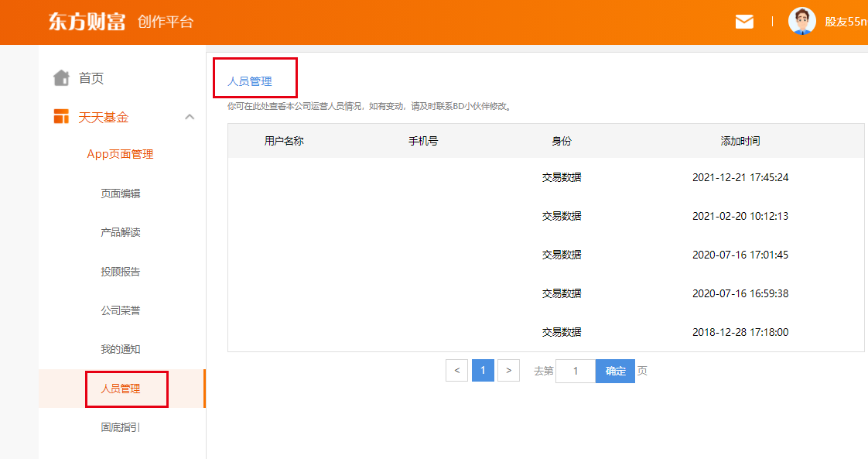Collapse the 天天基金 section chevron
Screen dimensions: 868x459
pyautogui.click(x=190, y=117)
